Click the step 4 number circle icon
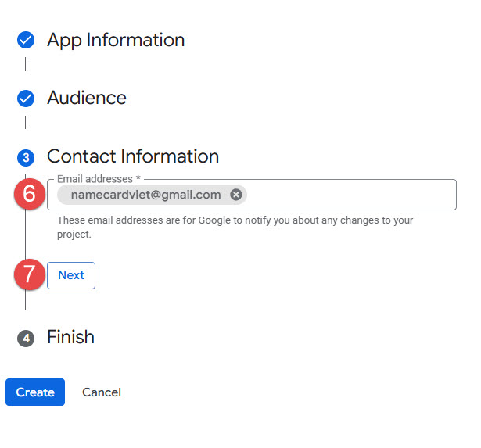 click(26, 339)
